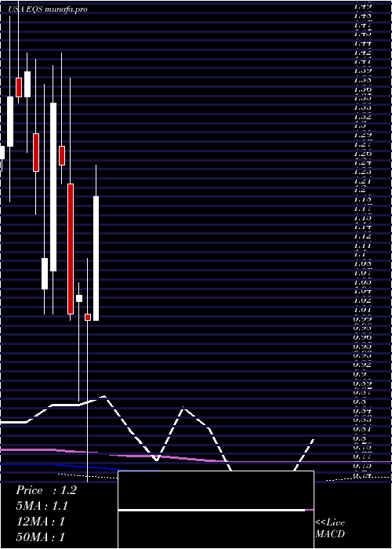Click the 'USA EQS munafa.pro' chart title
Viewport: 392px width, 549px height.
tap(48, 9)
